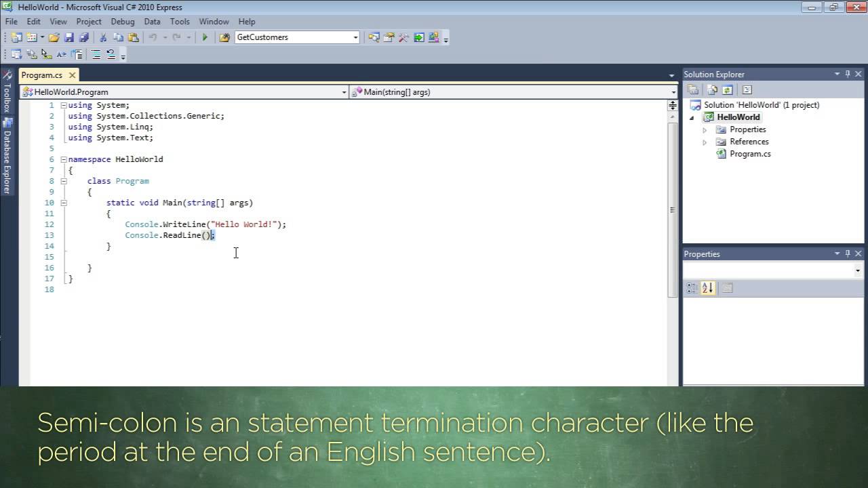Screen dimensions: 868x488
Task: Select Program.cs in Solution Explorer
Action: click(x=750, y=154)
